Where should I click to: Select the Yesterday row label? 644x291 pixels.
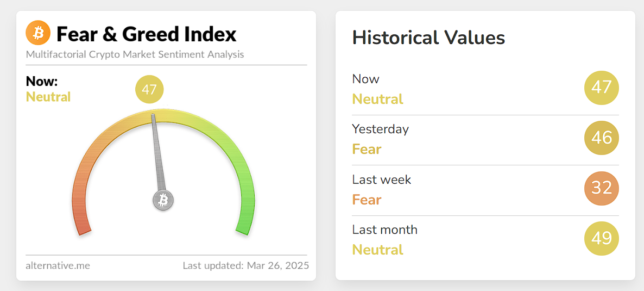point(380,129)
